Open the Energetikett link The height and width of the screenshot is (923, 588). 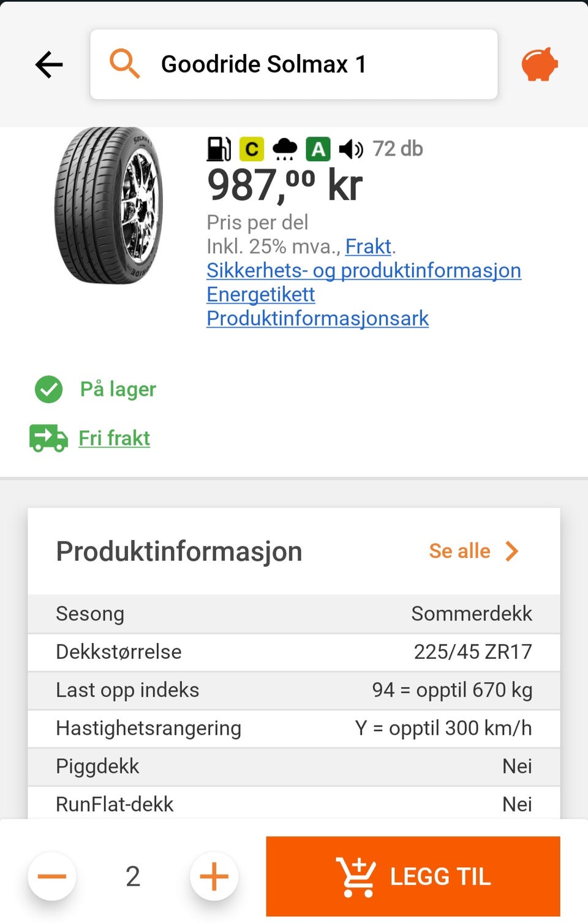260,294
